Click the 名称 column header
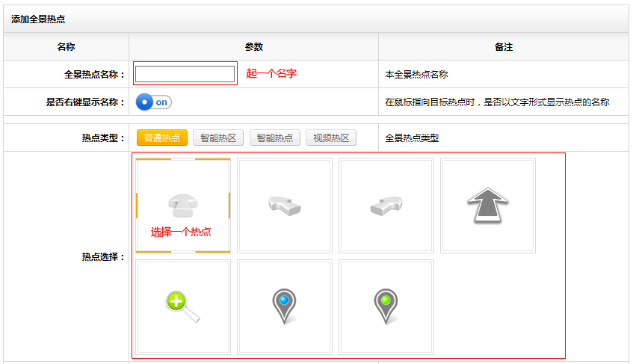This screenshot has height=364, width=633. (66, 47)
